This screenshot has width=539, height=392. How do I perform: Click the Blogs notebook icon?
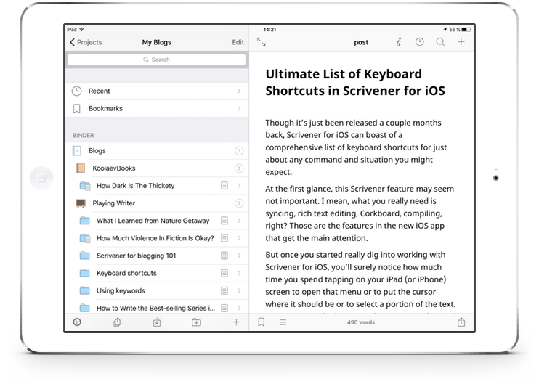77,151
